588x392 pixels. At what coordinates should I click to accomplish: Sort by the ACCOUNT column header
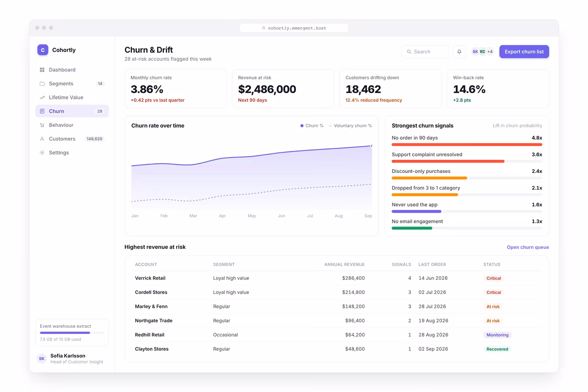click(146, 265)
